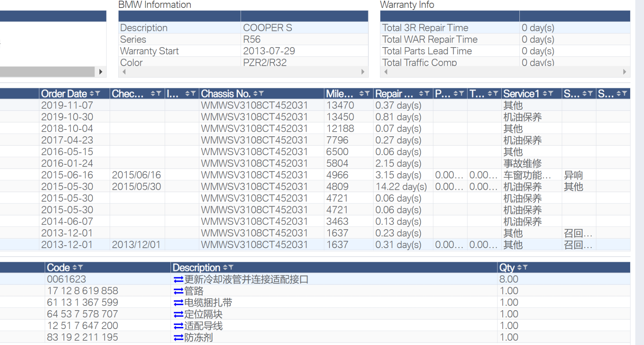
Task: Filter funnel on I... column header
Action: (193, 94)
